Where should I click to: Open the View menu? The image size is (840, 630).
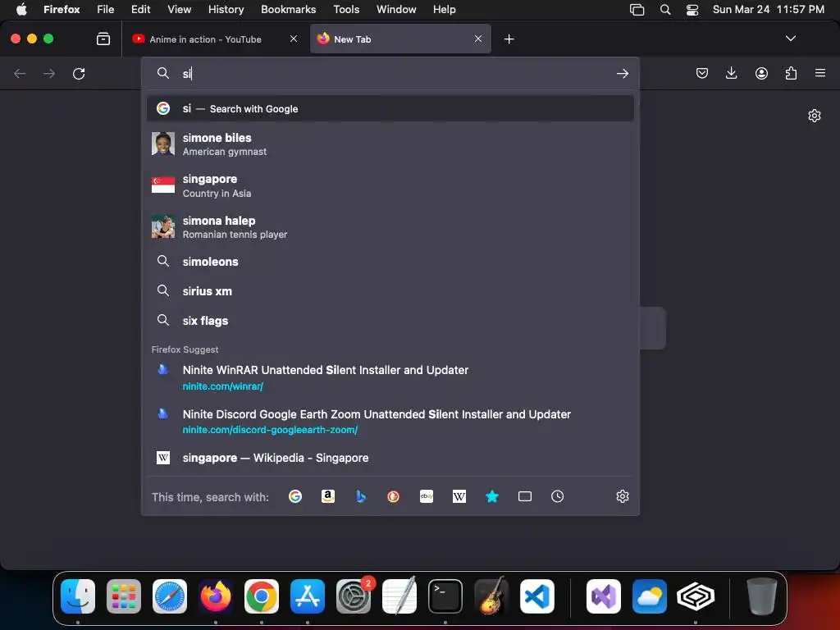pyautogui.click(x=179, y=9)
